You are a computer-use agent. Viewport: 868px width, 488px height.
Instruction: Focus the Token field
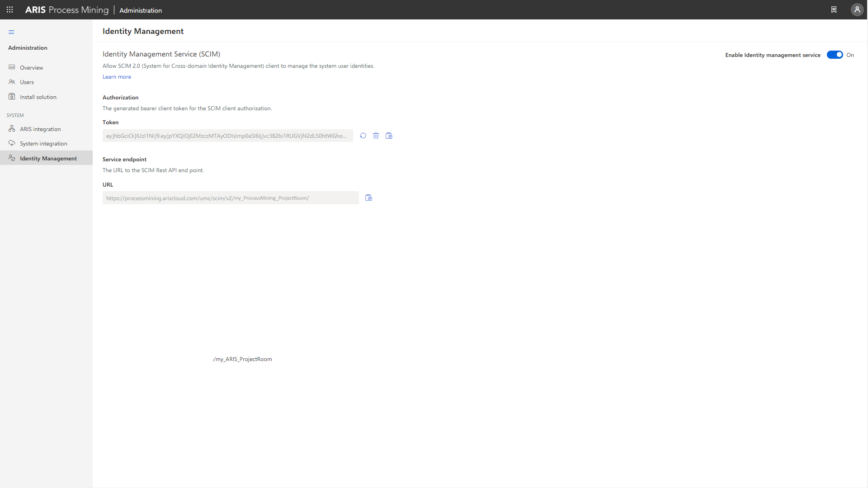[x=227, y=136]
